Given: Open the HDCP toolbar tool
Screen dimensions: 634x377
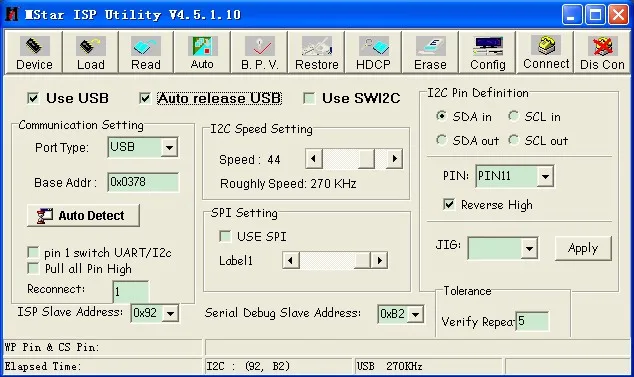Looking at the screenshot, I should (x=373, y=53).
